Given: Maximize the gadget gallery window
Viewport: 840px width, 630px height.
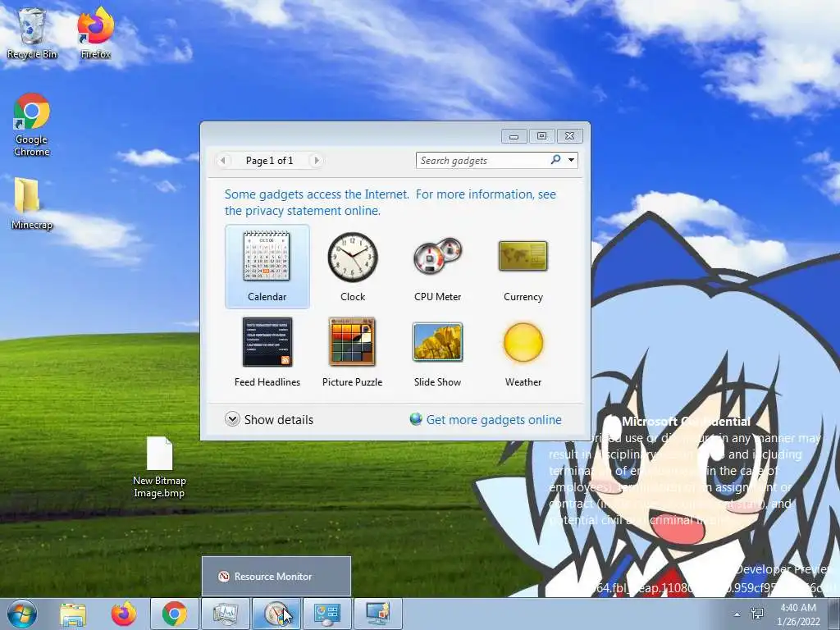Looking at the screenshot, I should click(541, 136).
